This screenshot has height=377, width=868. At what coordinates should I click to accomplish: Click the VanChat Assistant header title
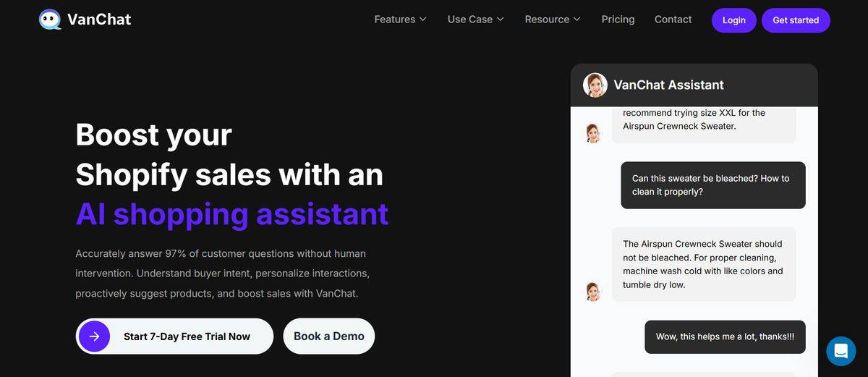[x=668, y=85]
